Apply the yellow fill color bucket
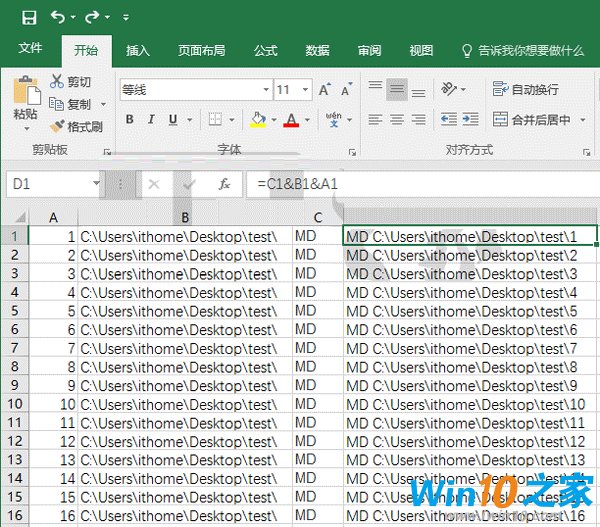Image resolution: width=600 pixels, height=527 pixels. coord(258,120)
